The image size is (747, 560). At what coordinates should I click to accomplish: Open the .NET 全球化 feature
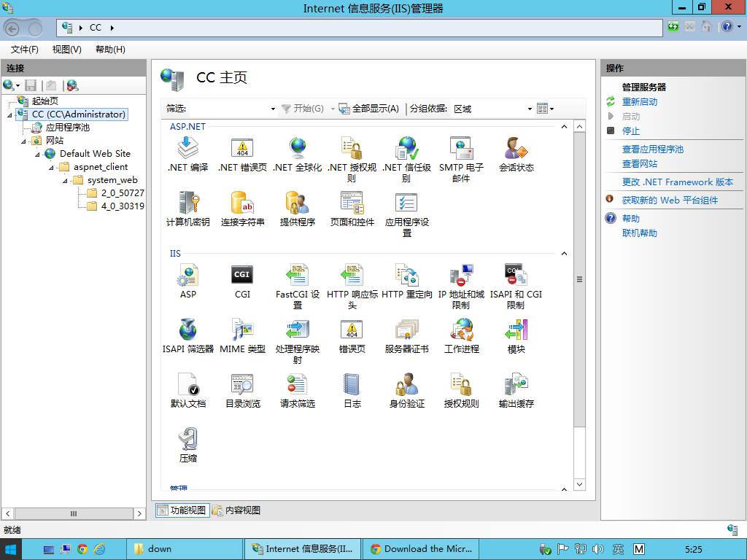point(298,155)
